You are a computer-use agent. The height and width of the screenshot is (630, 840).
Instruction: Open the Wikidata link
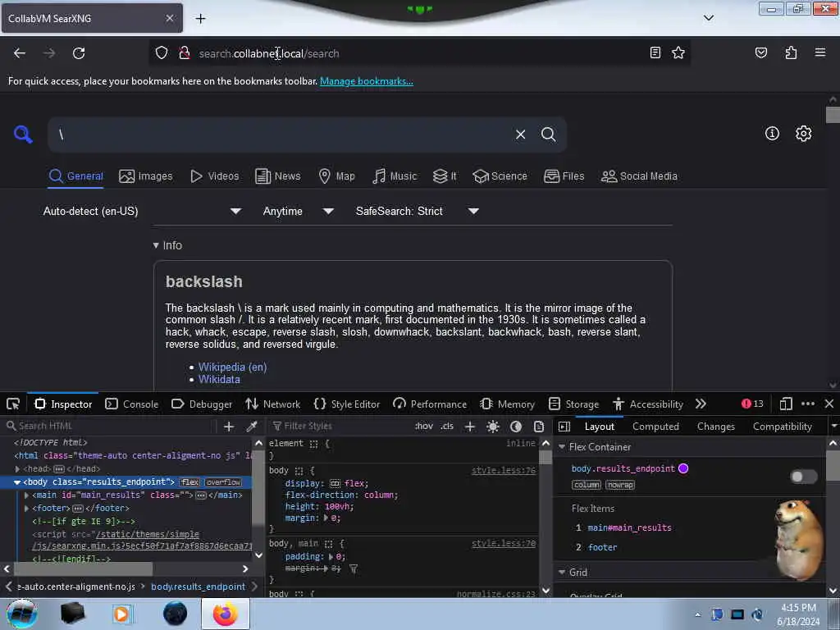[x=219, y=379]
